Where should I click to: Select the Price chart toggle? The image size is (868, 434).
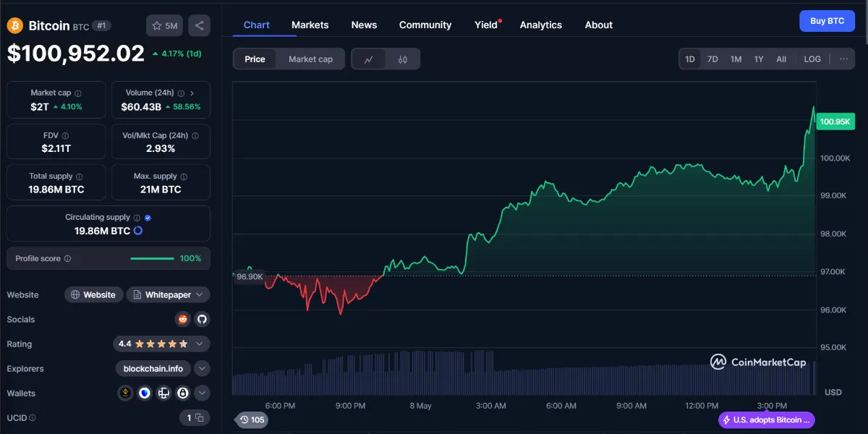click(x=255, y=59)
